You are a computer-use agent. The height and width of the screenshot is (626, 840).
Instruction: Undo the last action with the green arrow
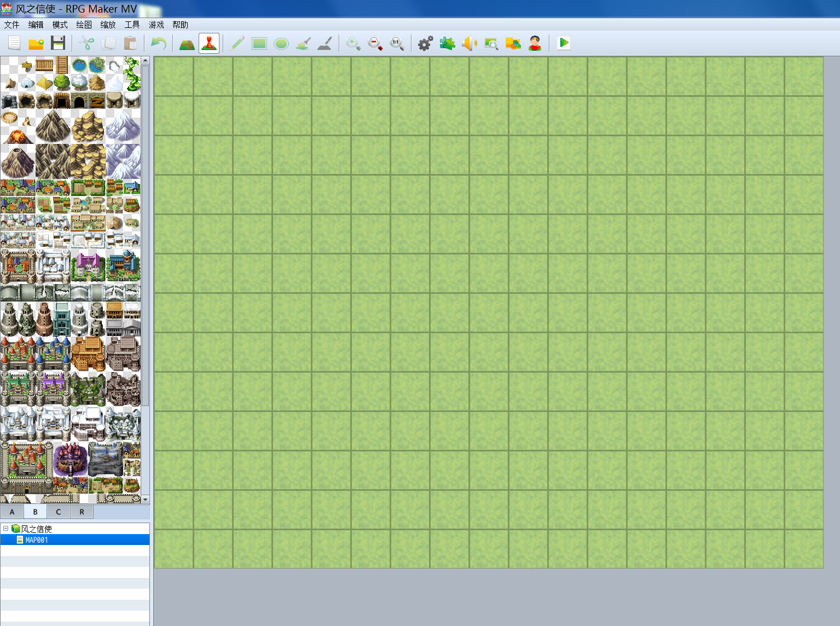(x=159, y=43)
